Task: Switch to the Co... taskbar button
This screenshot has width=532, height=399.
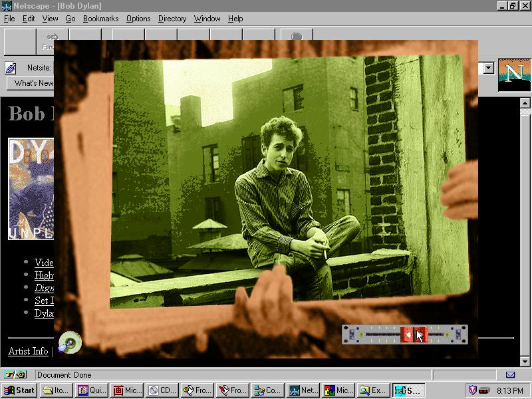Action: click(268, 390)
